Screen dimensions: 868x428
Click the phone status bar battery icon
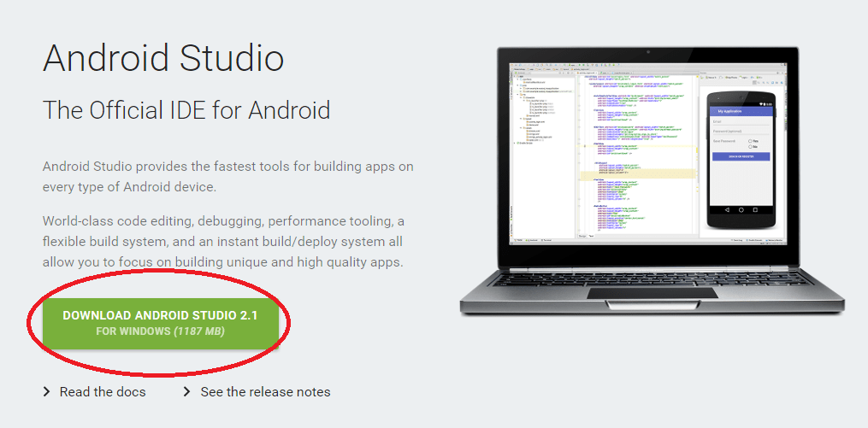(x=765, y=104)
